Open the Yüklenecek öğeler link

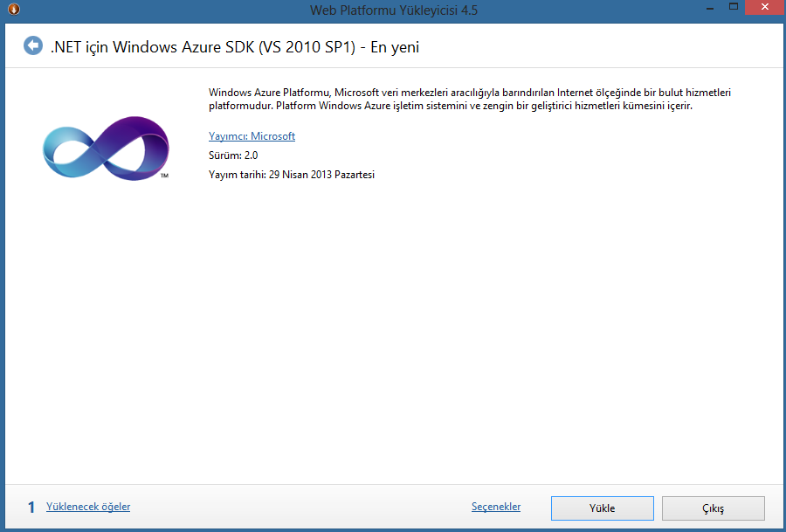(88, 507)
